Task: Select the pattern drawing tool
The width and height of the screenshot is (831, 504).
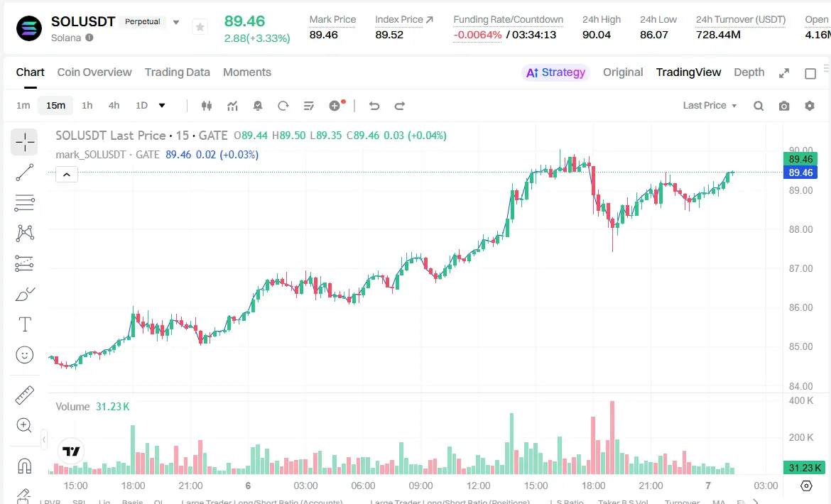Action: tap(24, 233)
